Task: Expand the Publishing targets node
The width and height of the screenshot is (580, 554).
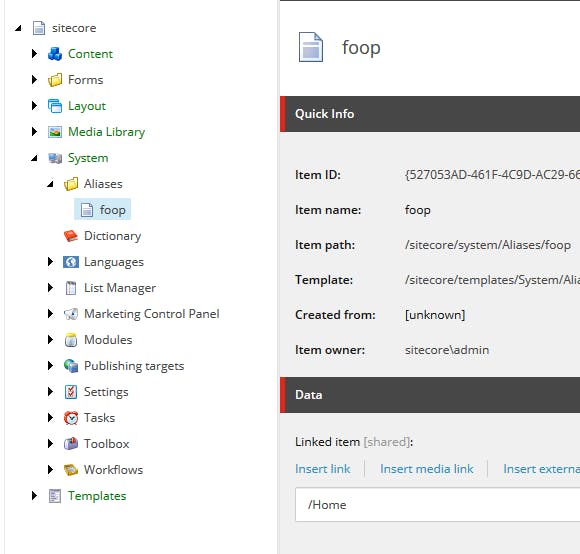Action: tap(50, 366)
